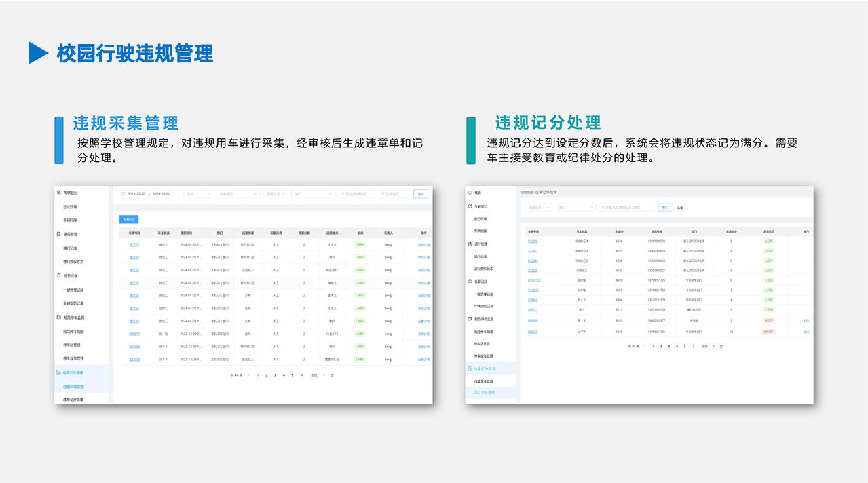The image size is (868, 483).
Task: Select 违章采集管理 in the left panel sidebar
Action: tap(73, 387)
